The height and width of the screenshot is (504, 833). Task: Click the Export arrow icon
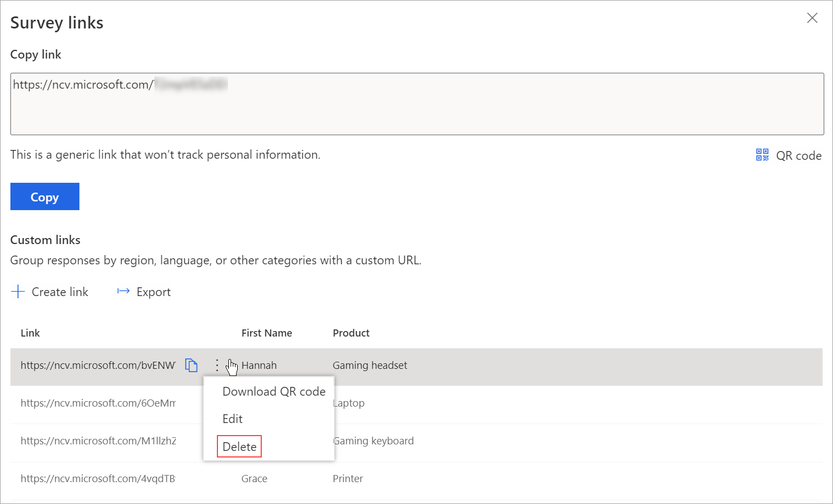(123, 291)
